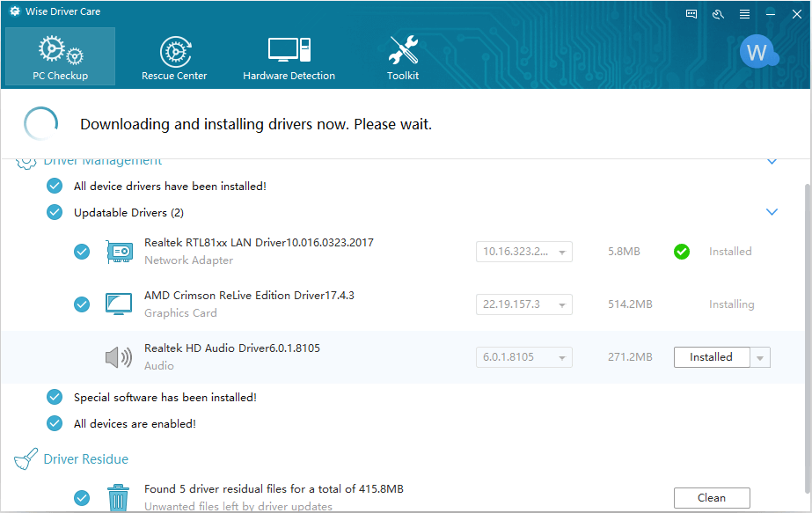
Task: Open the Toolkit tab
Action: 403,57
